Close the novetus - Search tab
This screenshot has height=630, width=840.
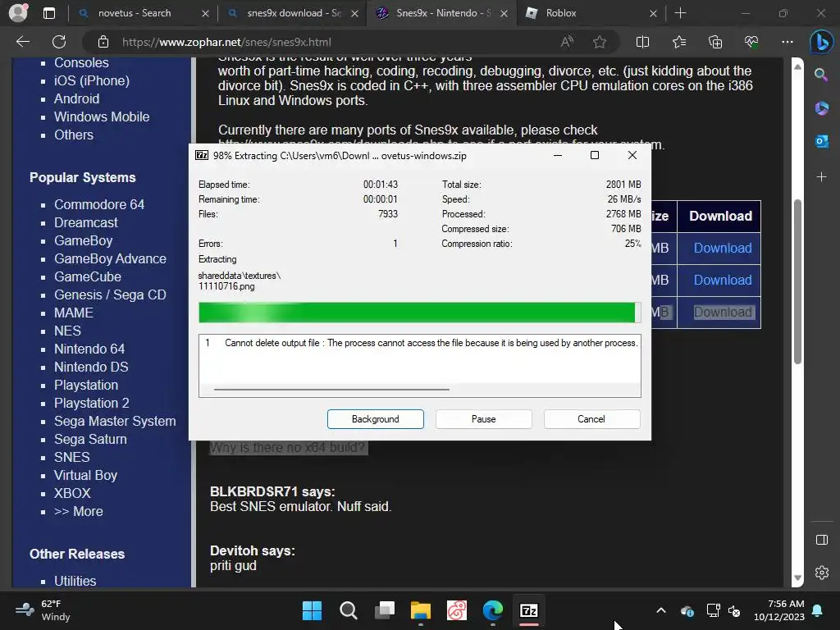point(205,13)
